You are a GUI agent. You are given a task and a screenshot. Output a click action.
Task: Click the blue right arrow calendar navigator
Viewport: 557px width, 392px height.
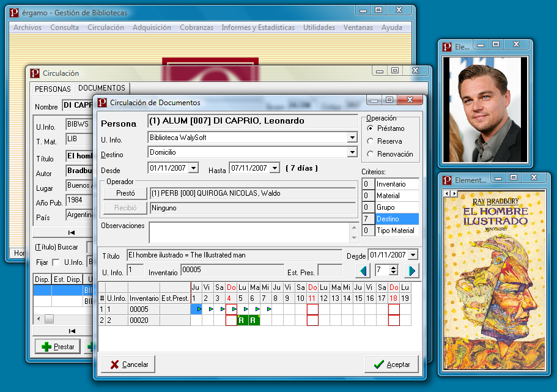pyautogui.click(x=412, y=270)
